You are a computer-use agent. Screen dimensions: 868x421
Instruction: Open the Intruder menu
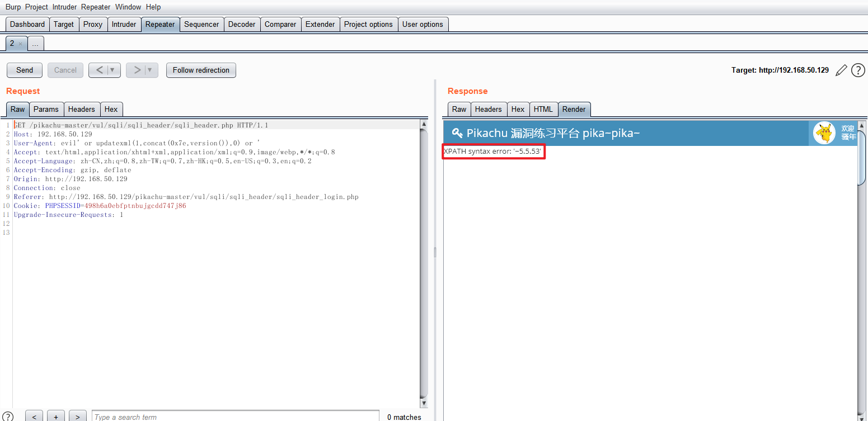(x=65, y=7)
